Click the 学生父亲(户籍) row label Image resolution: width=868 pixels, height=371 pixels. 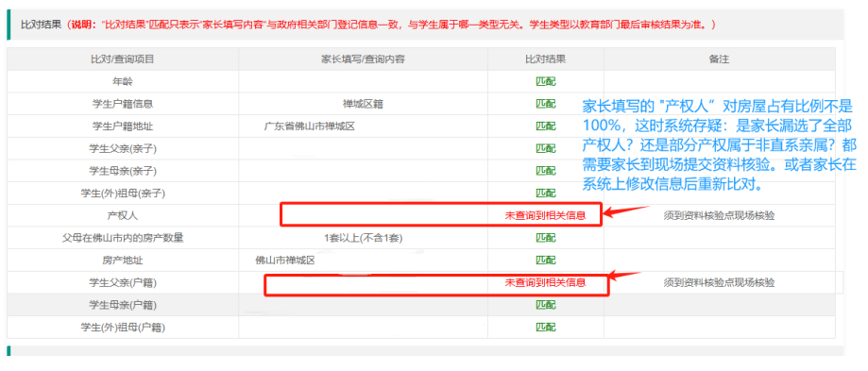pos(123,283)
